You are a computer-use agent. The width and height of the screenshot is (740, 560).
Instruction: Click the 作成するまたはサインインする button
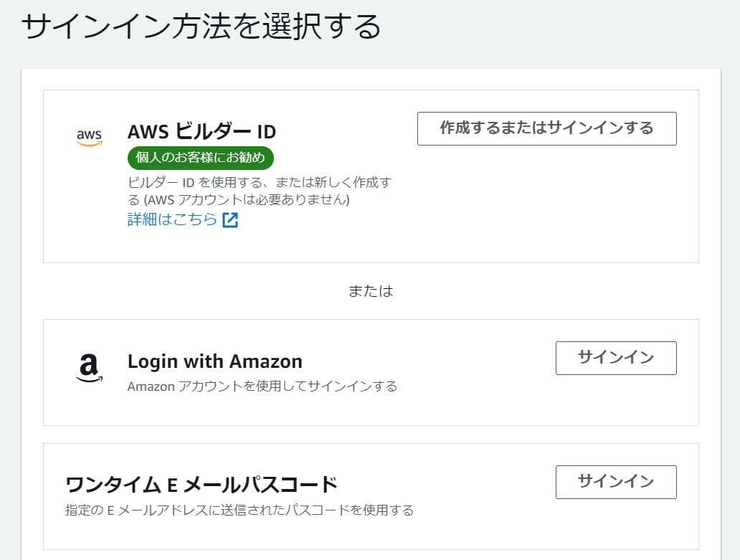[x=546, y=128]
